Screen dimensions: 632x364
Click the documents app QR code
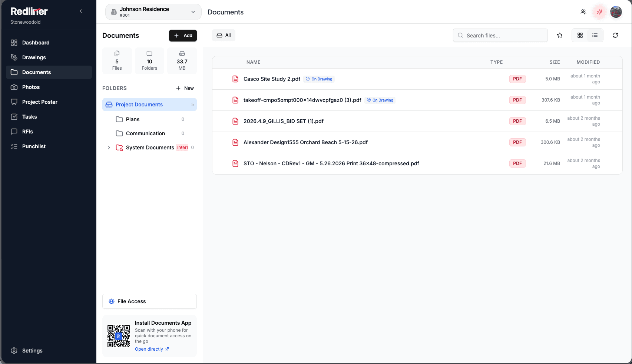(119, 336)
